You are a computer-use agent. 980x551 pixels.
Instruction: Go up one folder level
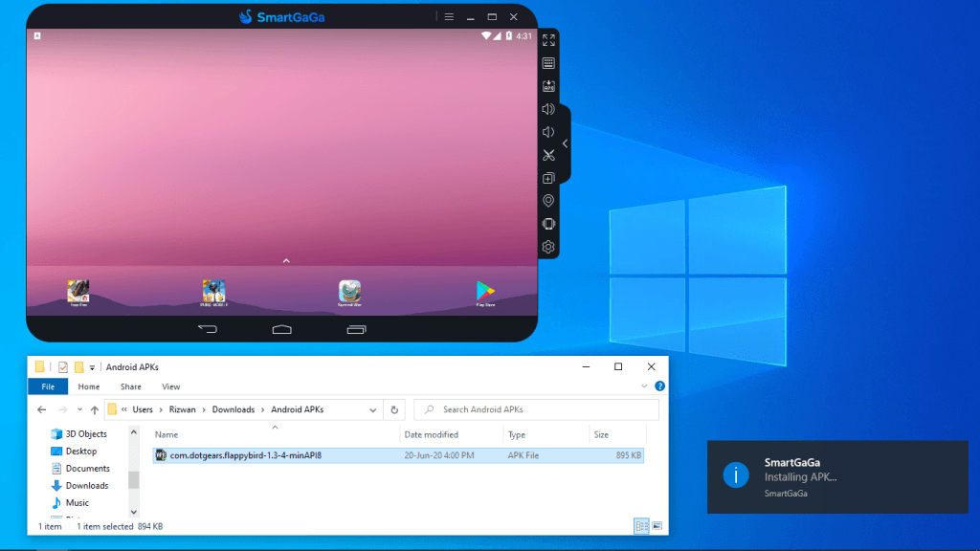coord(95,409)
